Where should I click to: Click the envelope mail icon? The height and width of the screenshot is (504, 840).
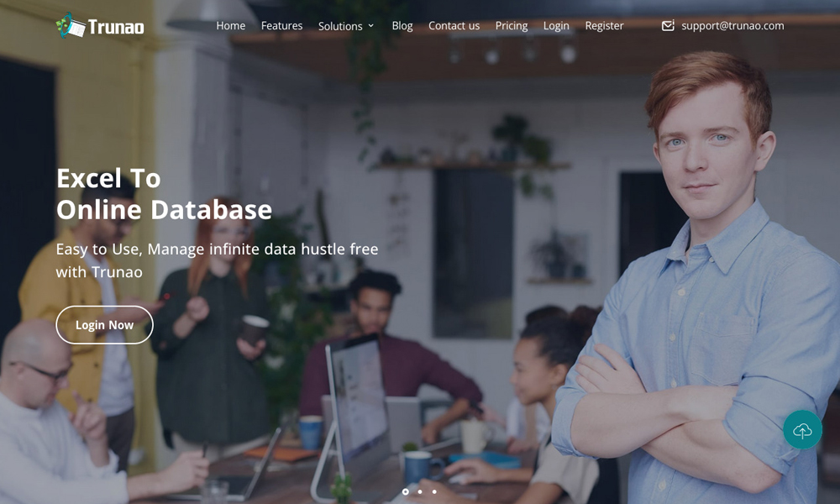pos(668,26)
